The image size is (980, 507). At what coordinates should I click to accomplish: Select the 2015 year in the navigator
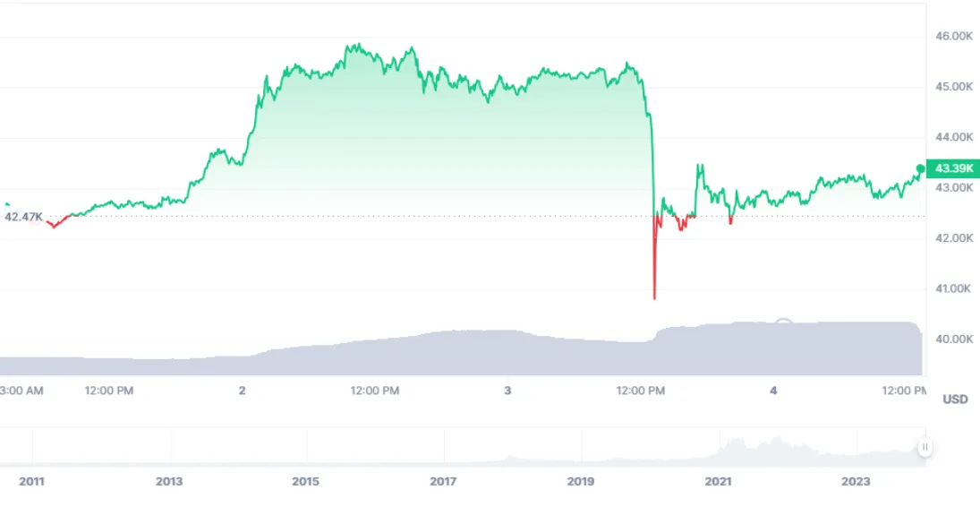pyautogui.click(x=305, y=481)
